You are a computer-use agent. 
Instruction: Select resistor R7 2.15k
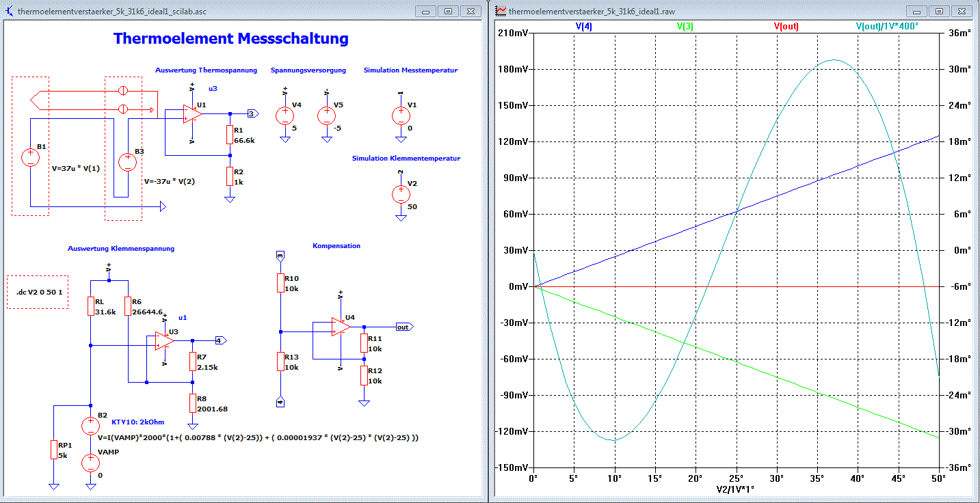click(x=192, y=362)
